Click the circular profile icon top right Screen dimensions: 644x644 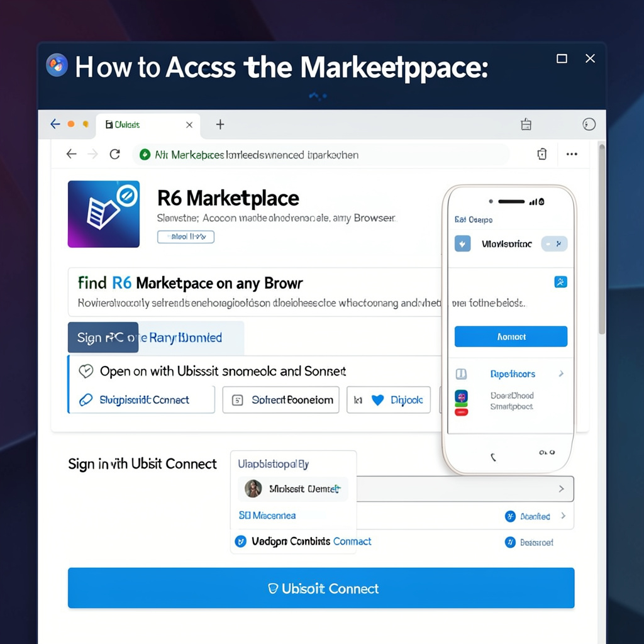(589, 125)
